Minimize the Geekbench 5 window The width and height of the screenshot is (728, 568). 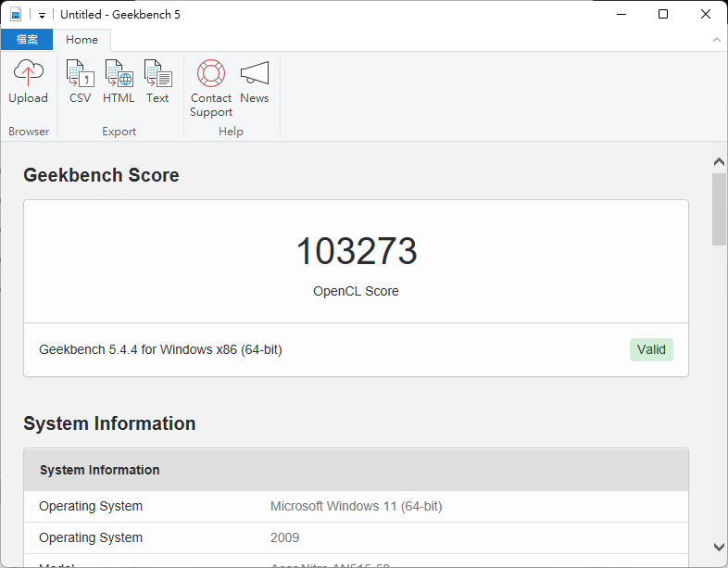[x=621, y=15]
